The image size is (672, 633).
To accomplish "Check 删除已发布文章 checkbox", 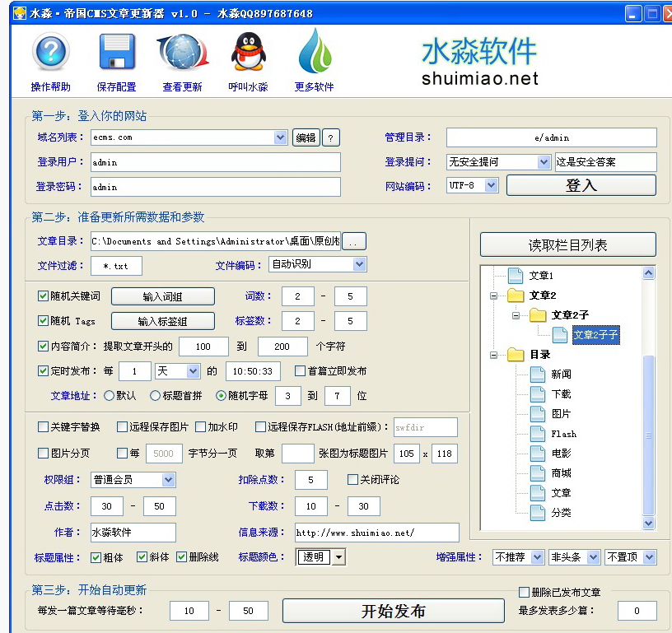I will point(524,593).
